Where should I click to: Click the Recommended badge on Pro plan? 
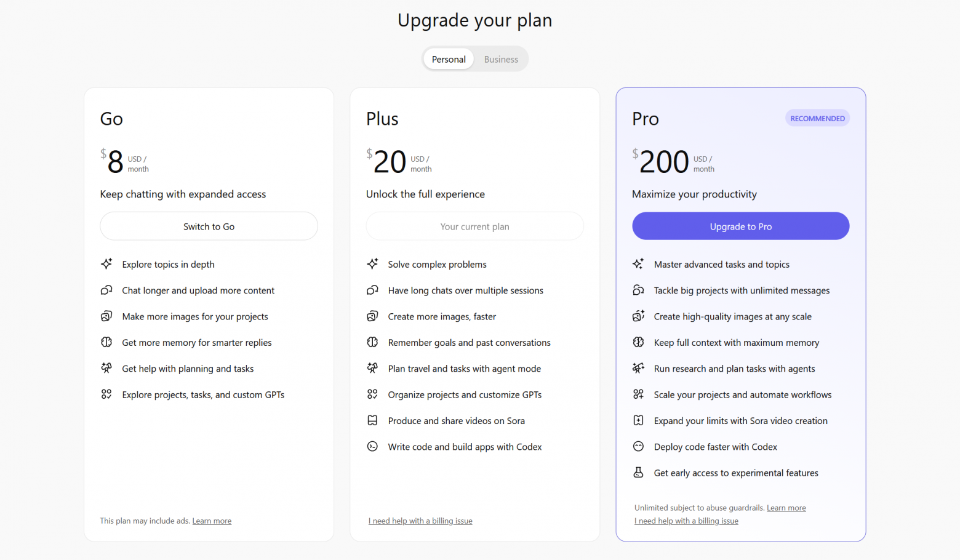(x=817, y=119)
